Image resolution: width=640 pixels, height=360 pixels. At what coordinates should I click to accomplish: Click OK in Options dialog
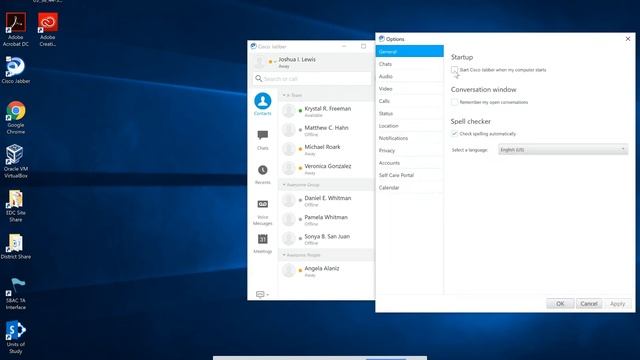point(560,304)
